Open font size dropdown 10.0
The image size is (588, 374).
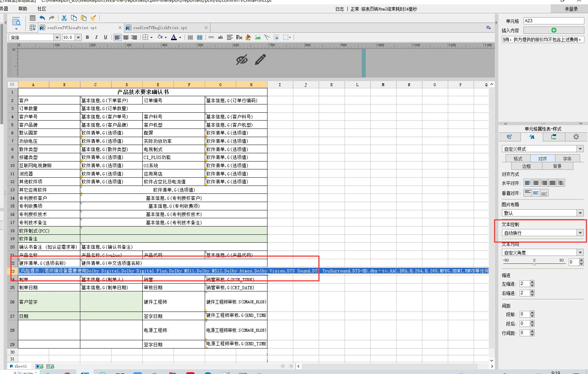point(78,37)
